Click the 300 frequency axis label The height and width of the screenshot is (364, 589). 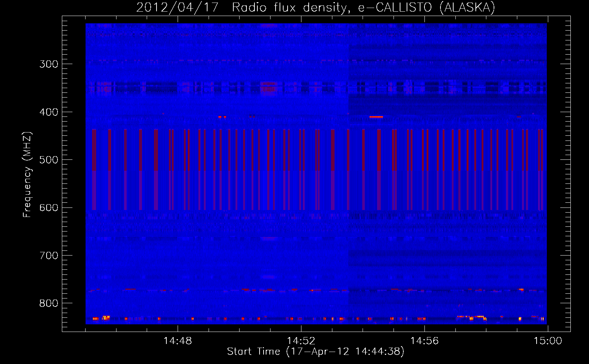(x=49, y=64)
